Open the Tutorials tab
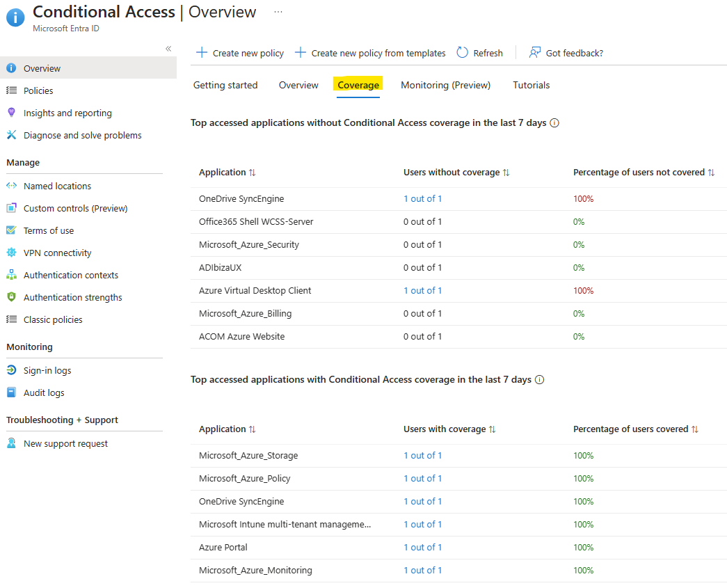Screen dimensions: 727x588 [x=532, y=86]
